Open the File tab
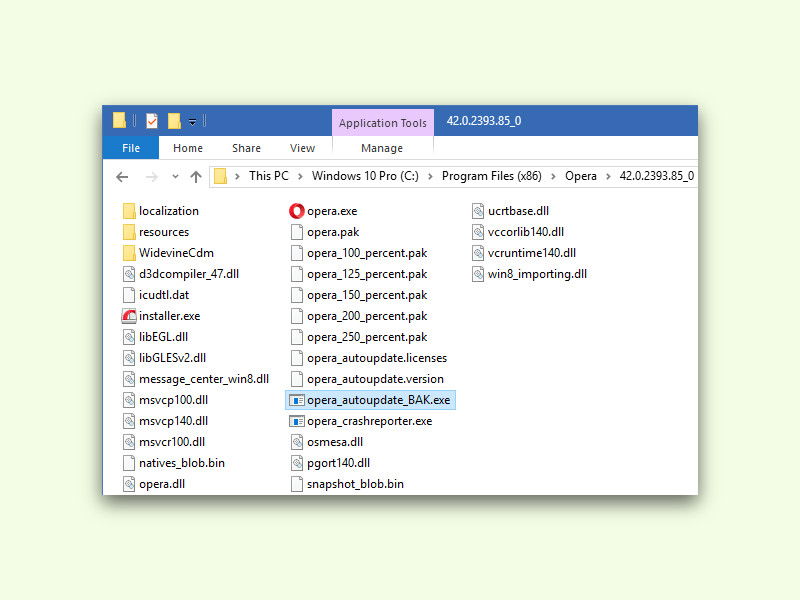800x600 pixels. 131,148
